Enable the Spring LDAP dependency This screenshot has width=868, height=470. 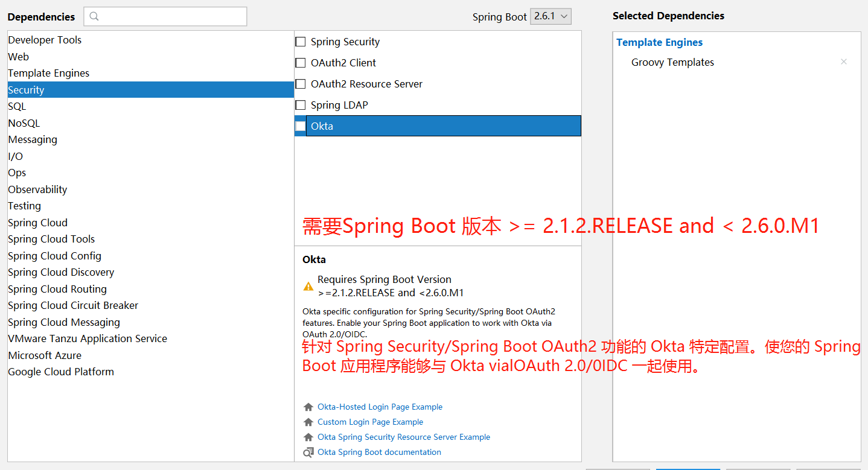point(301,105)
